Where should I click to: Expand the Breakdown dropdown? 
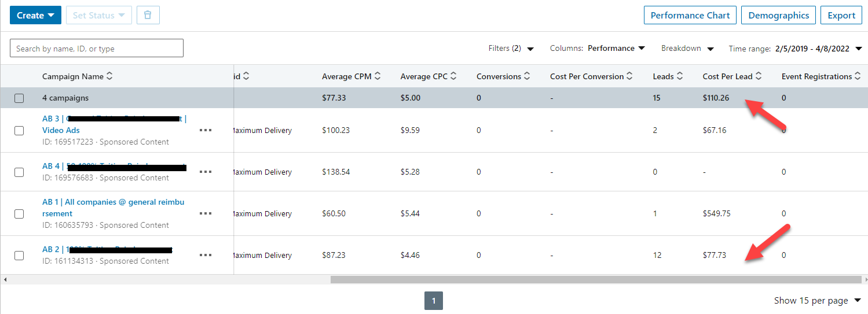(x=687, y=49)
